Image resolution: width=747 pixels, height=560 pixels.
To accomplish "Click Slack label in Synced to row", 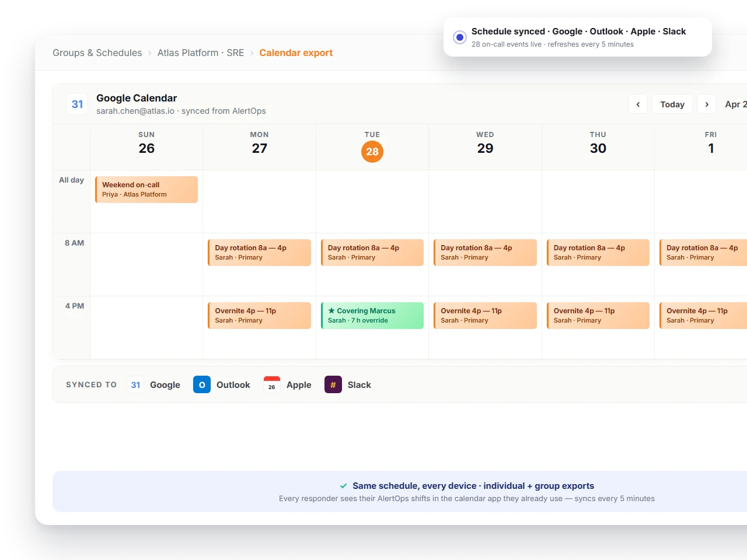I will pyautogui.click(x=359, y=385).
